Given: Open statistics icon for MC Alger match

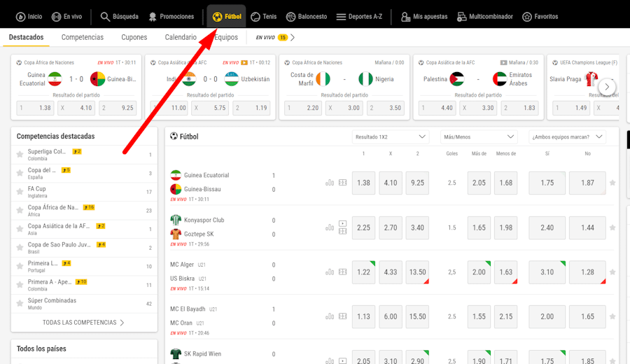Looking at the screenshot, I should click(330, 272).
